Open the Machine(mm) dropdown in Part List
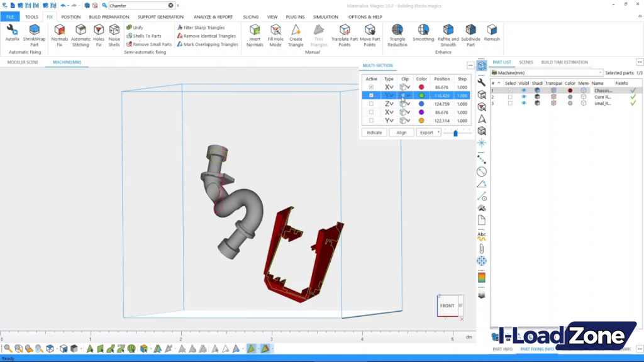 [x=601, y=73]
